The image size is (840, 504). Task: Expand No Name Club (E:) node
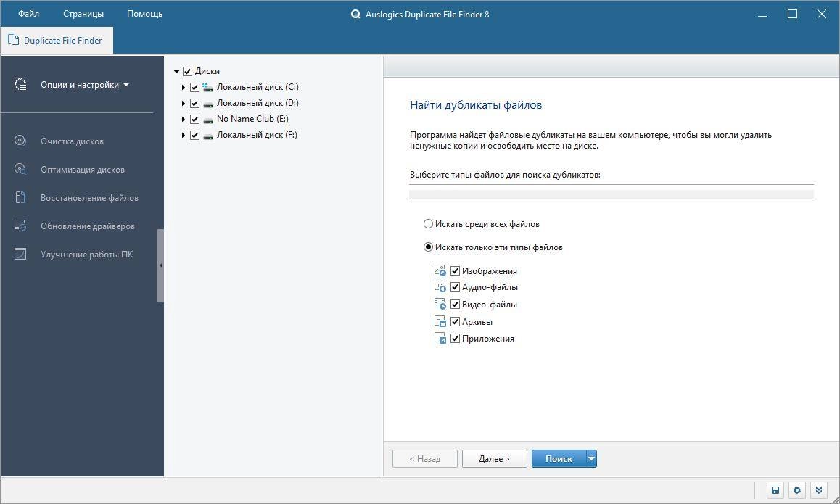pos(184,120)
